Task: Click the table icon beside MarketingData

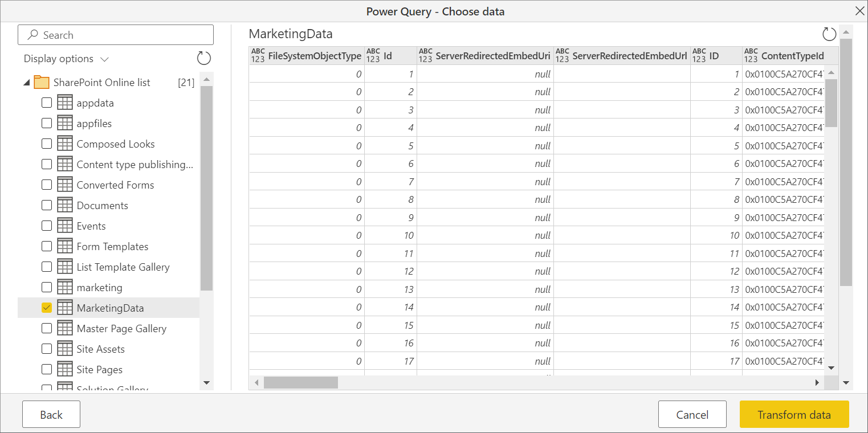Action: coord(65,308)
